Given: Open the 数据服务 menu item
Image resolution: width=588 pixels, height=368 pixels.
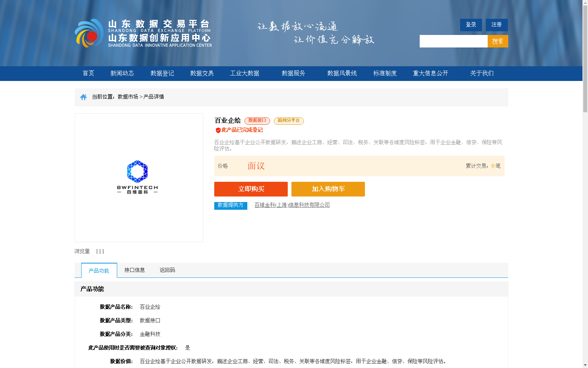Looking at the screenshot, I should click(293, 73).
